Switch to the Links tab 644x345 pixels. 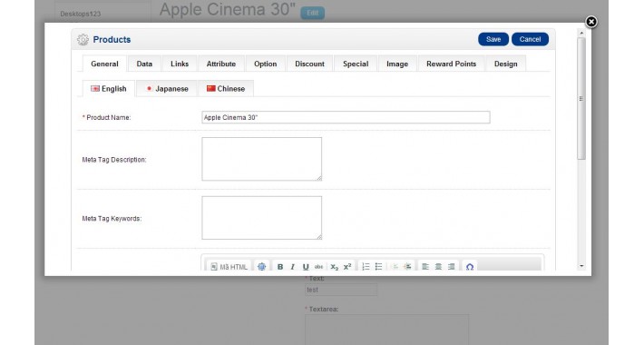pos(180,64)
